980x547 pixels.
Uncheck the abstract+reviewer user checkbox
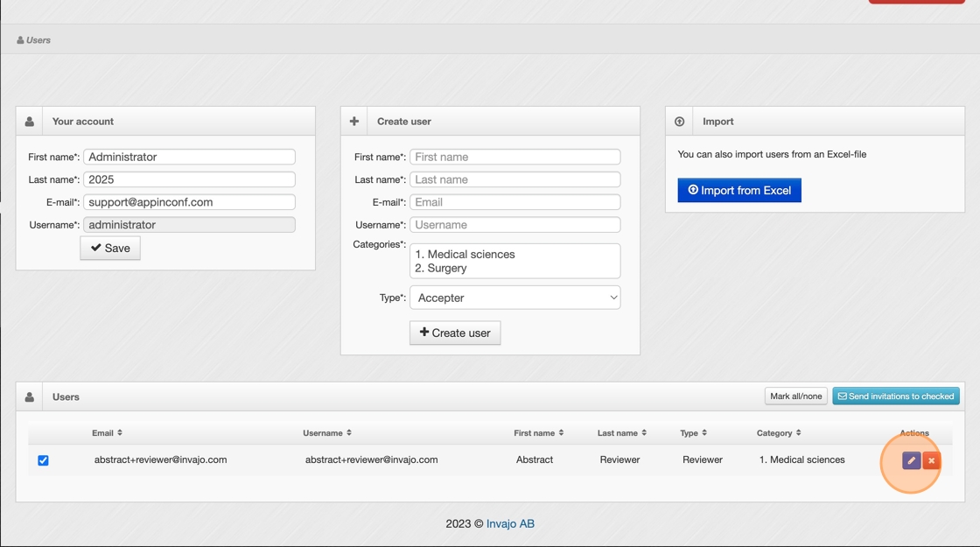[43, 460]
